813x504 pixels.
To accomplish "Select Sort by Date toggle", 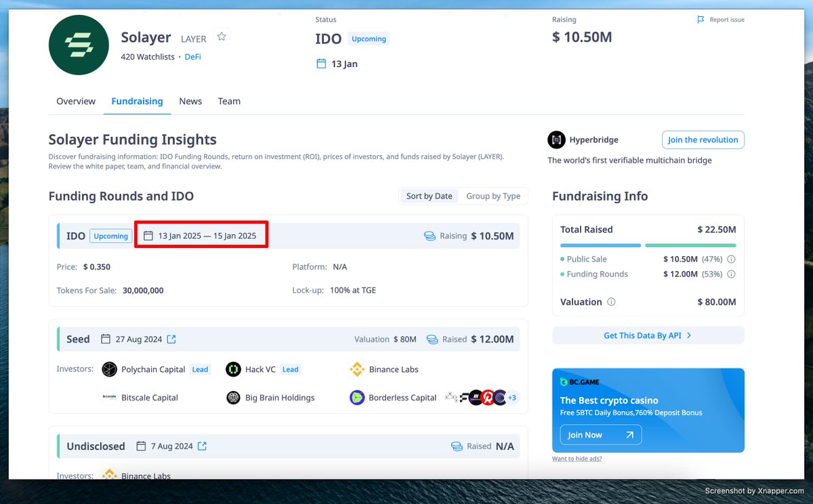I will tap(429, 196).
